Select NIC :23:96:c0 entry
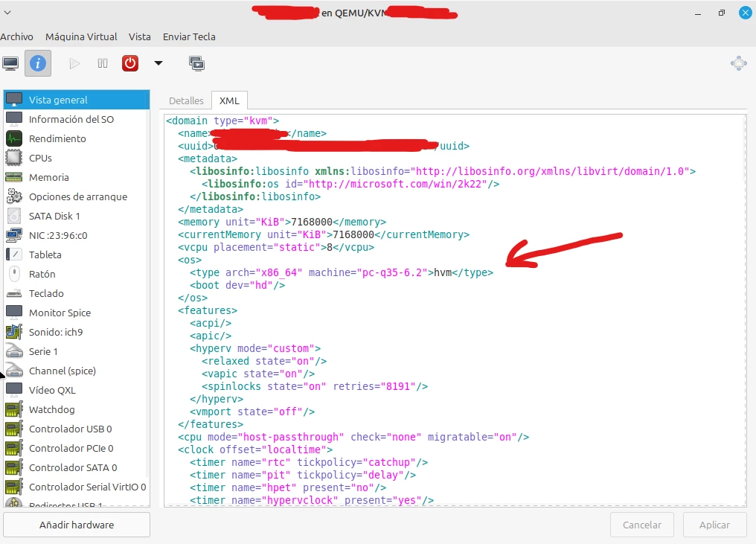Screen dimensions: 756x544 77,235
